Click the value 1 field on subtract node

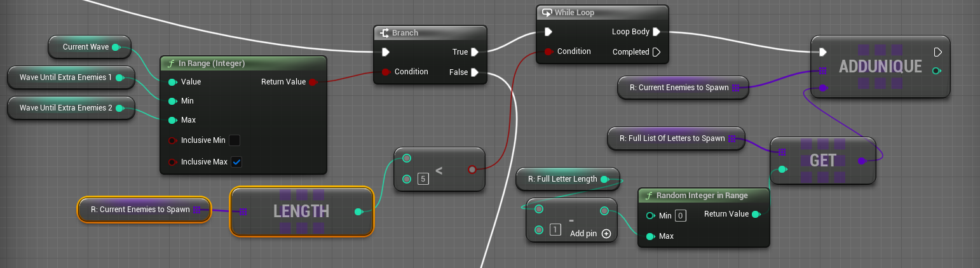pos(555,229)
